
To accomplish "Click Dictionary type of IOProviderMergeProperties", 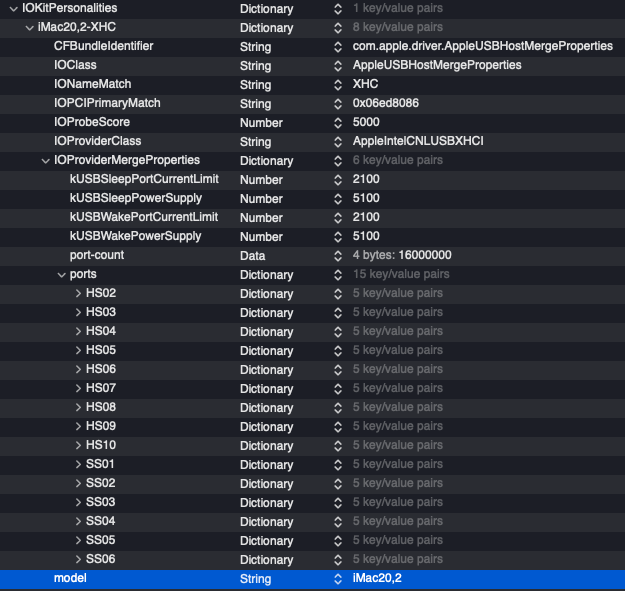I will tap(267, 161).
